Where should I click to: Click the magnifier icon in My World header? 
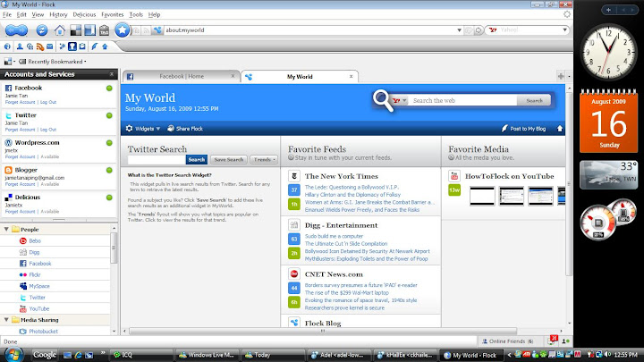point(383,100)
